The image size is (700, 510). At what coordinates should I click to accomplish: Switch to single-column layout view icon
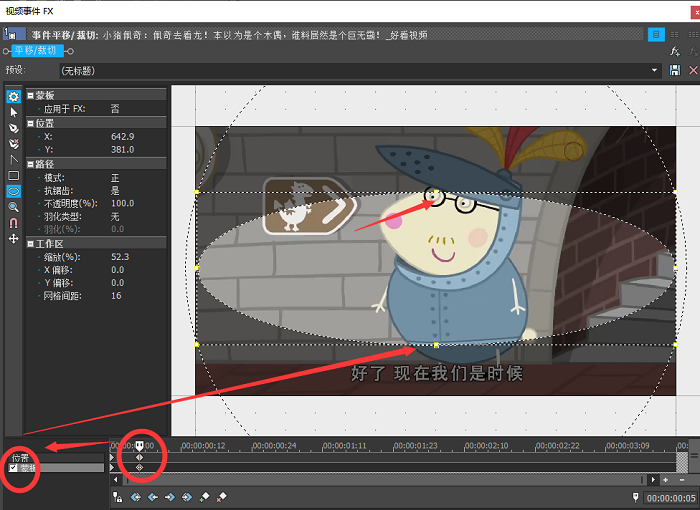tap(656, 34)
